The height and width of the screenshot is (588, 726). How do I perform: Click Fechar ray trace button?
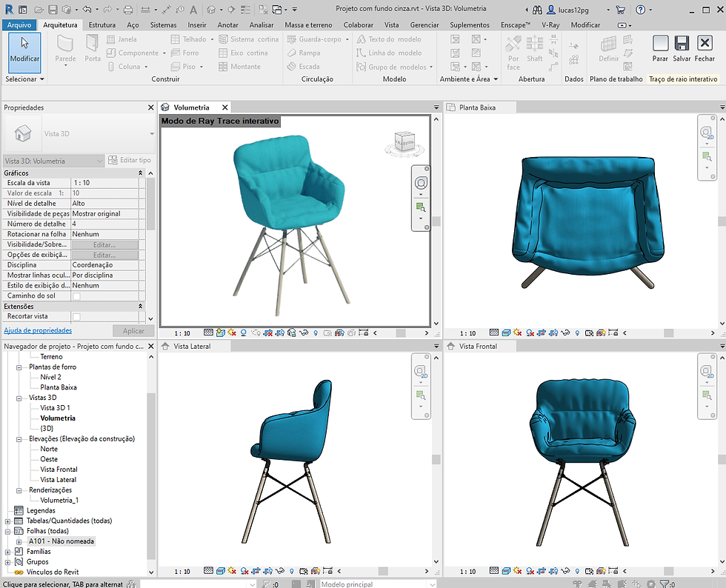click(705, 49)
